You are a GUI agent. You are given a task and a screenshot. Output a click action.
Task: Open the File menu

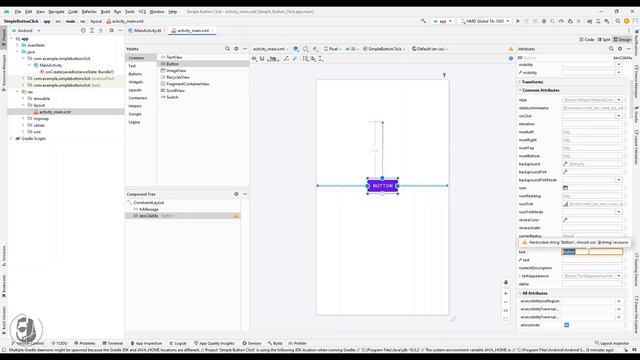click(x=18, y=12)
